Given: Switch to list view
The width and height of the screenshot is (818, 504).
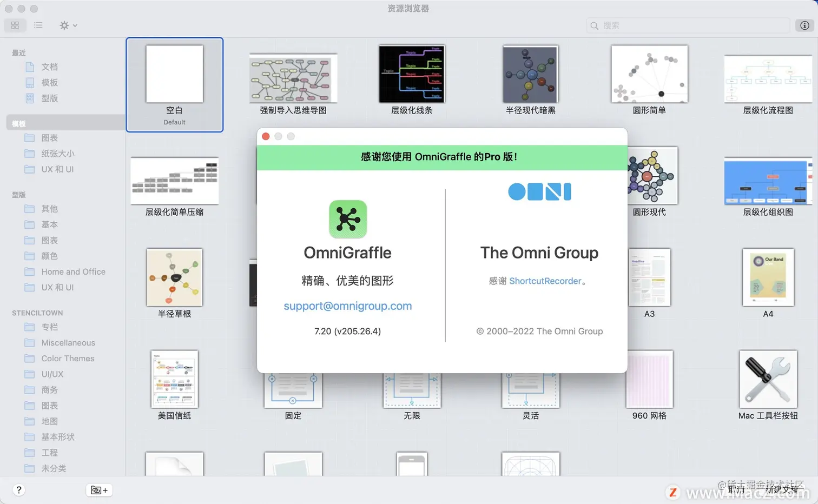Looking at the screenshot, I should click(38, 25).
